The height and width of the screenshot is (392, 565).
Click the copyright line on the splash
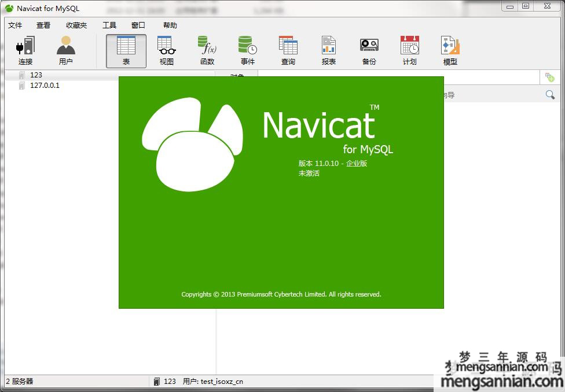[281, 294]
